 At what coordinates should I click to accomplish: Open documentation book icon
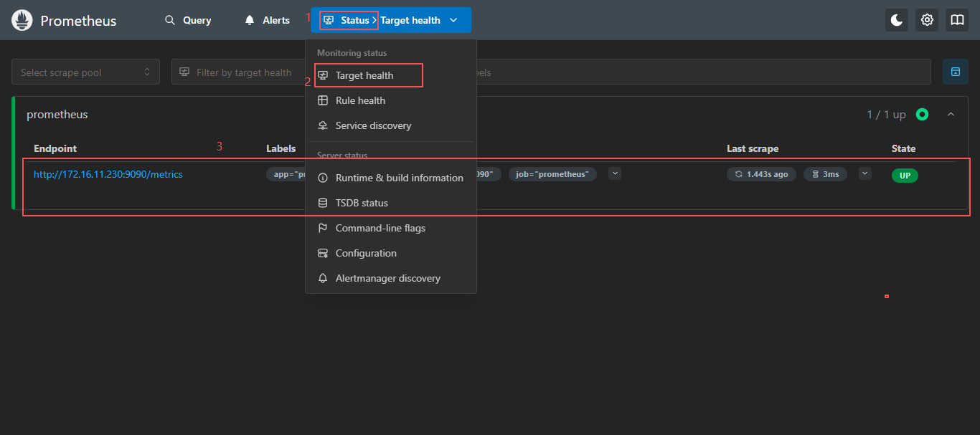[x=957, y=20]
